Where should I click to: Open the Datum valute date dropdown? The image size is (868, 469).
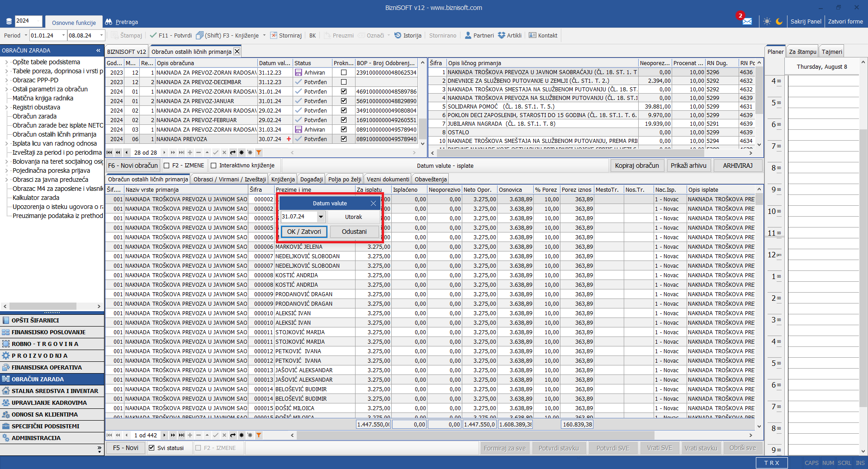tap(321, 217)
